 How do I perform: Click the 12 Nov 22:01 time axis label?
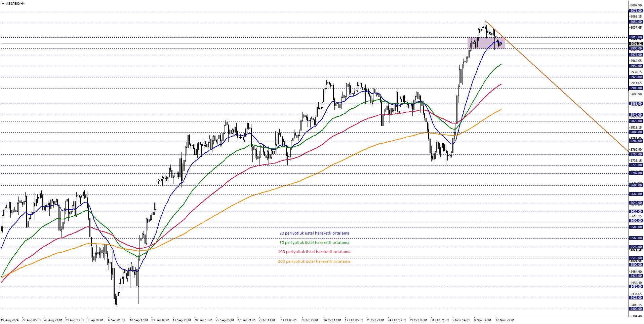click(x=505, y=320)
